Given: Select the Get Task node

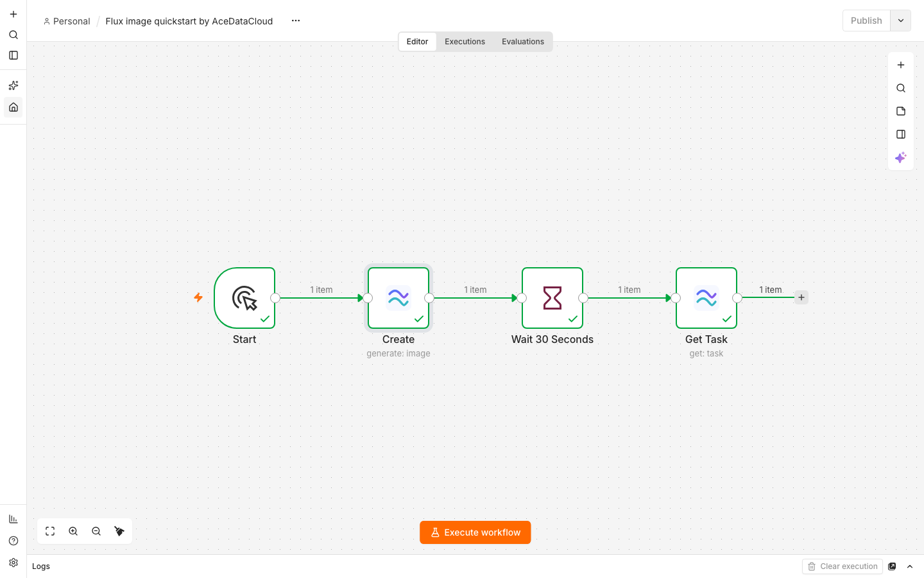Looking at the screenshot, I should [x=706, y=298].
